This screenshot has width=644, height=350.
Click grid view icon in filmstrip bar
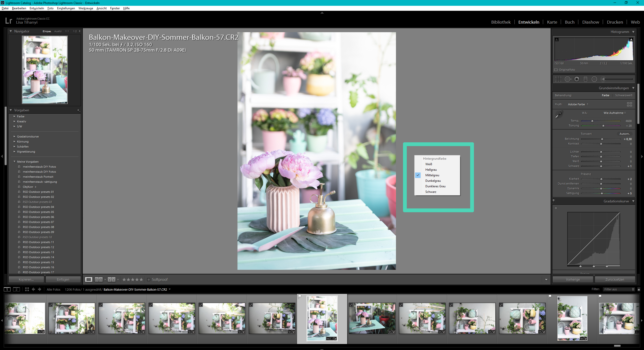coord(27,289)
